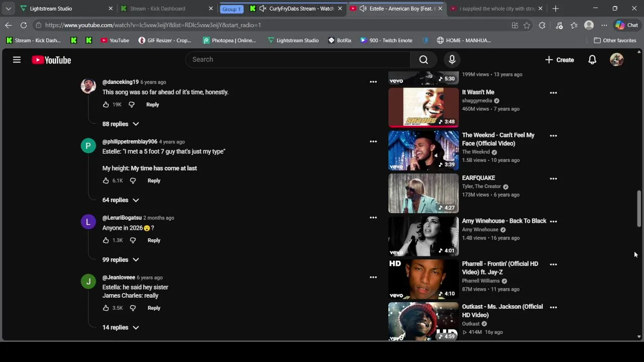Reply to @Jeanloveee comment
644x362 pixels.
click(x=154, y=308)
